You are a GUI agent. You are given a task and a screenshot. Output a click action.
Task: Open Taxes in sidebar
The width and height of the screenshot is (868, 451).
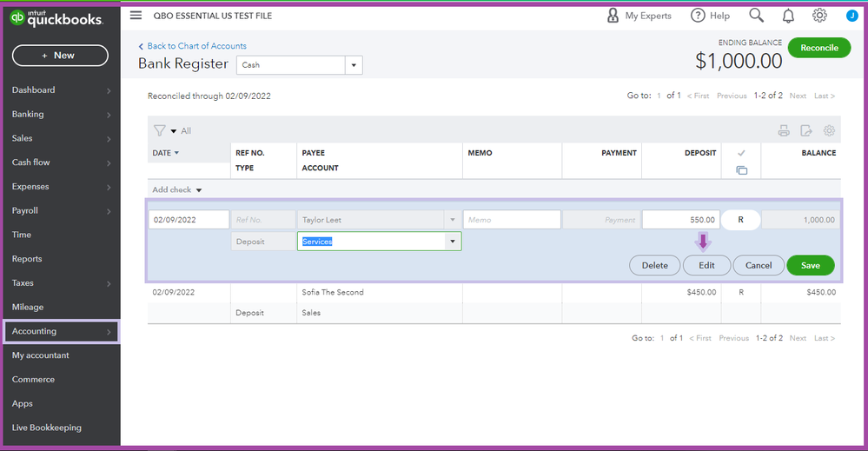61,282
